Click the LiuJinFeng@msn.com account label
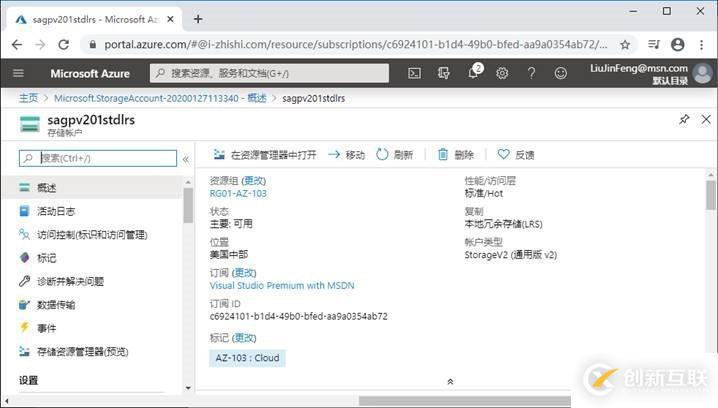718x408 pixels. coord(639,68)
